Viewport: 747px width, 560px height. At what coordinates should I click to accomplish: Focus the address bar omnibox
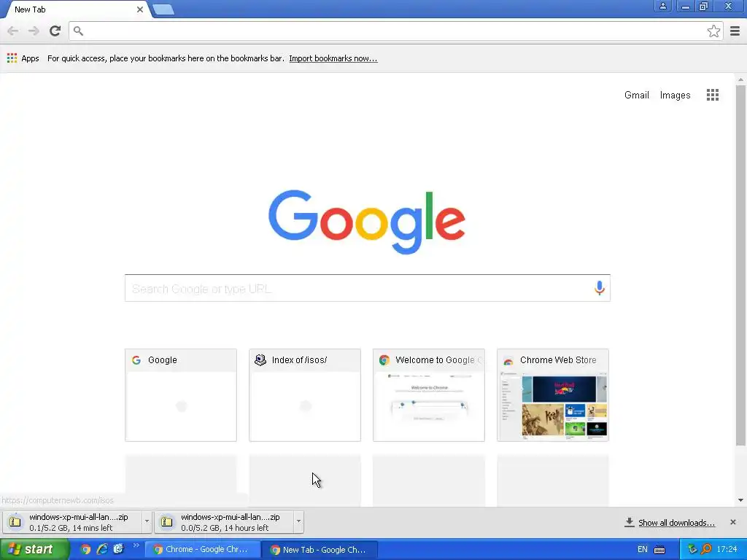point(395,31)
